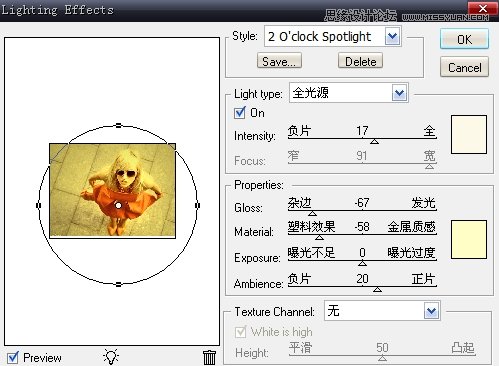This screenshot has width=499, height=366.
Task: Toggle the Preview checkbox
Action: click(13, 358)
